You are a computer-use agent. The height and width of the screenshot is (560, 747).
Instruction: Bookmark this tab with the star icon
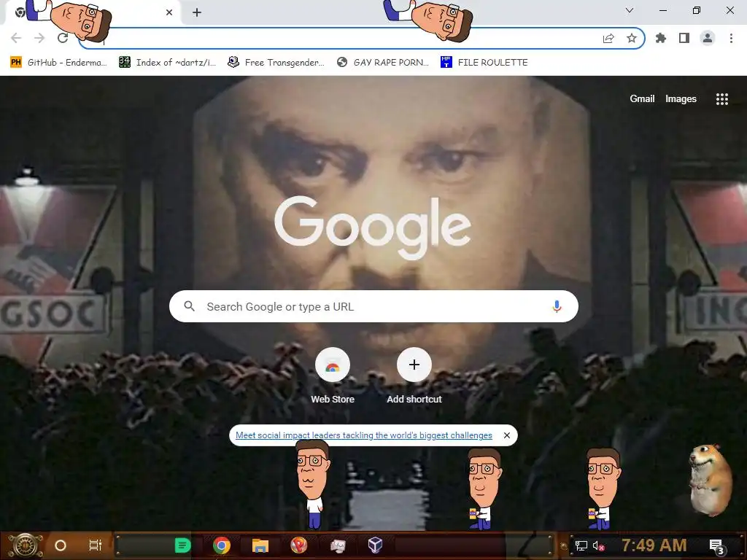(x=632, y=38)
